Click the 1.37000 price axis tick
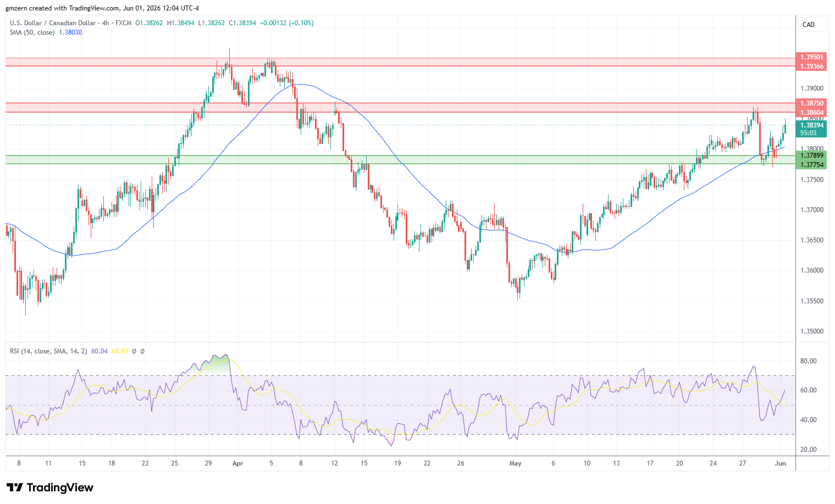 (x=812, y=210)
